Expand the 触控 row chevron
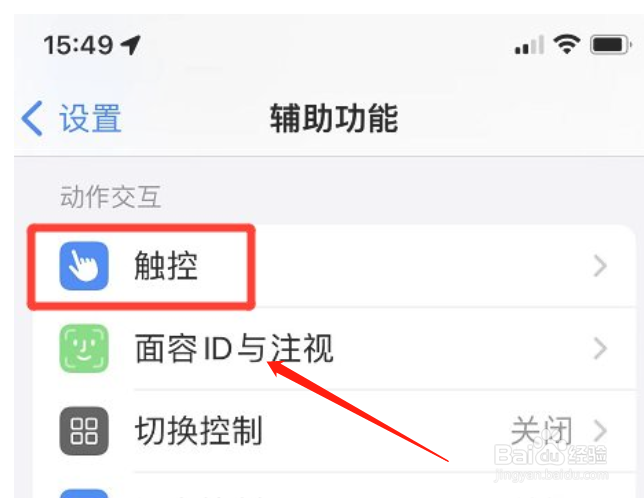Screen dimensions: 644x498 [600, 266]
